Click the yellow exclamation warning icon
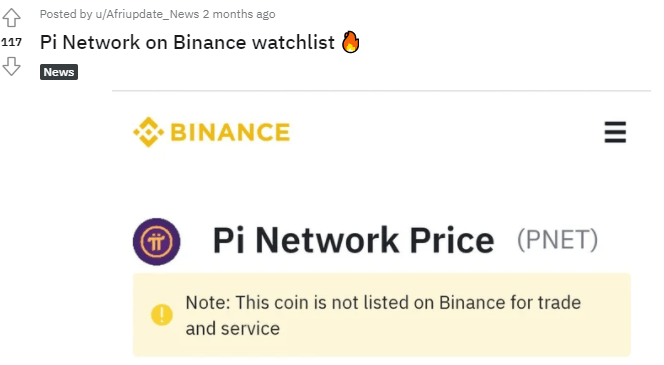Image resolution: width=664 pixels, height=365 pixels. point(162,315)
